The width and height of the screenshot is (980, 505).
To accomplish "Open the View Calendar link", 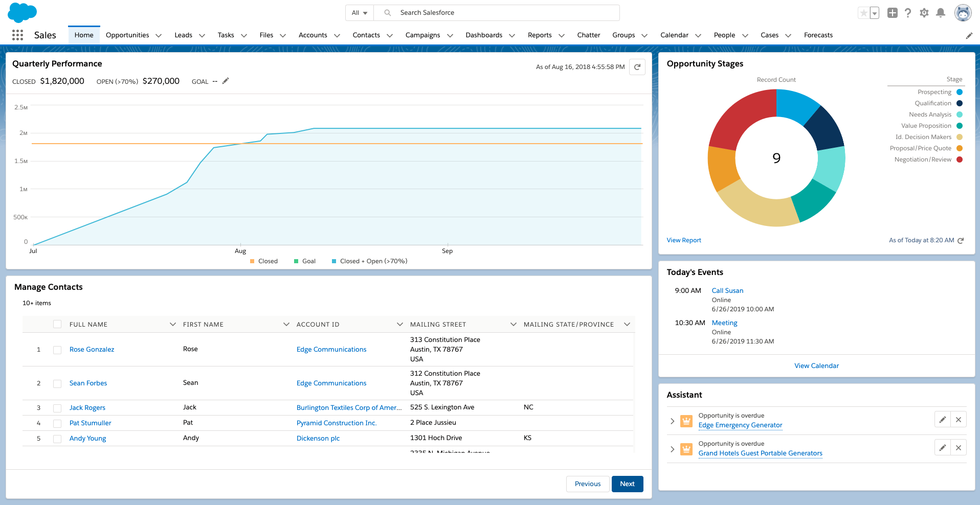I will (816, 366).
